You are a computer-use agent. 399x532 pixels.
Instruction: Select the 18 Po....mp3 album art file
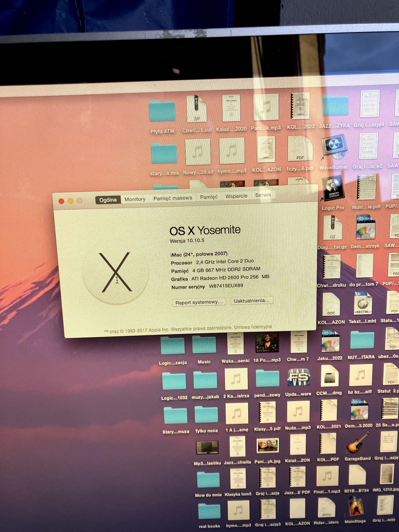[267, 342]
